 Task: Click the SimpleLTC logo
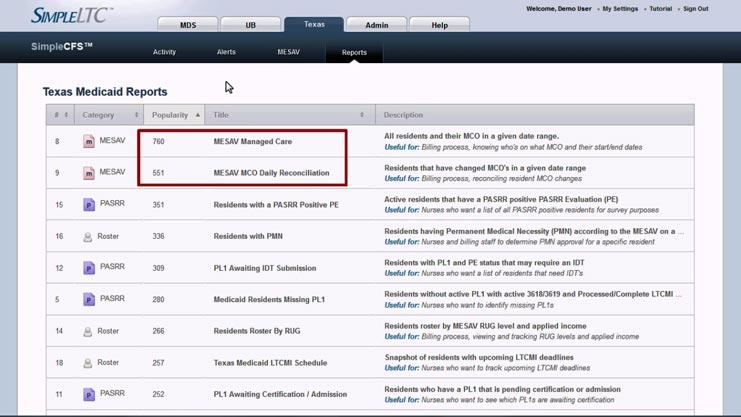point(70,15)
